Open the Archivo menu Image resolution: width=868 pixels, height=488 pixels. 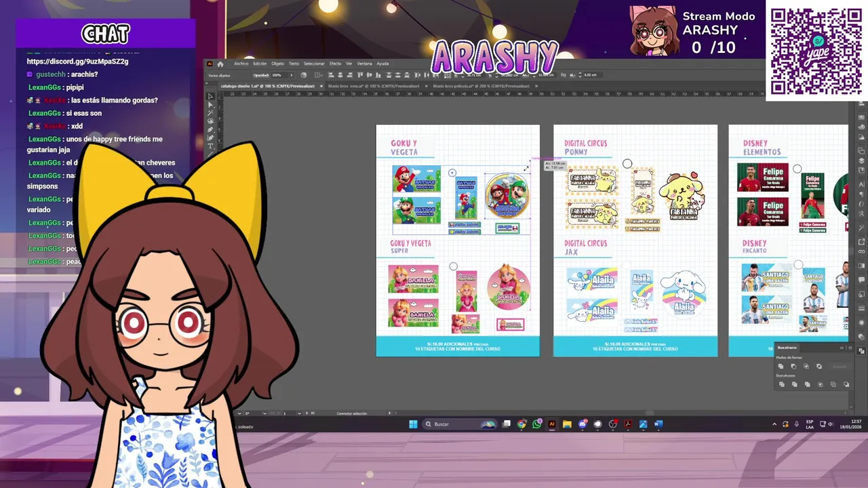tap(241, 64)
